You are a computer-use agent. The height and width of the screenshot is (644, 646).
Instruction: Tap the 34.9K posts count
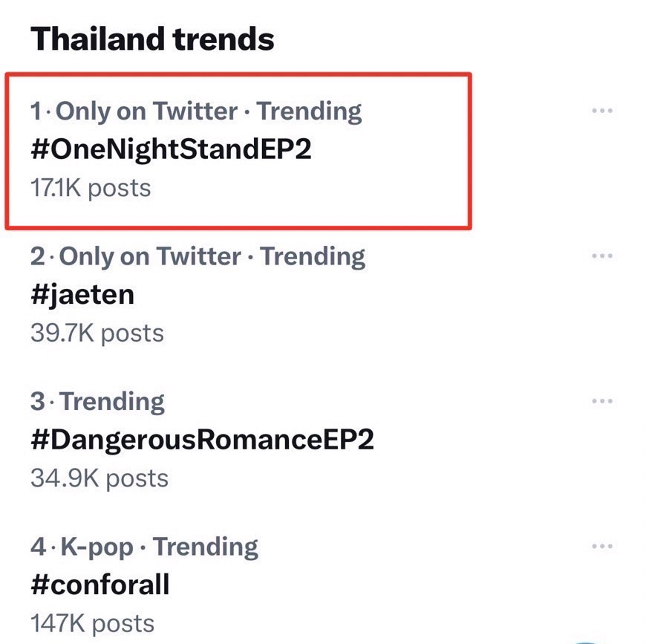[99, 478]
